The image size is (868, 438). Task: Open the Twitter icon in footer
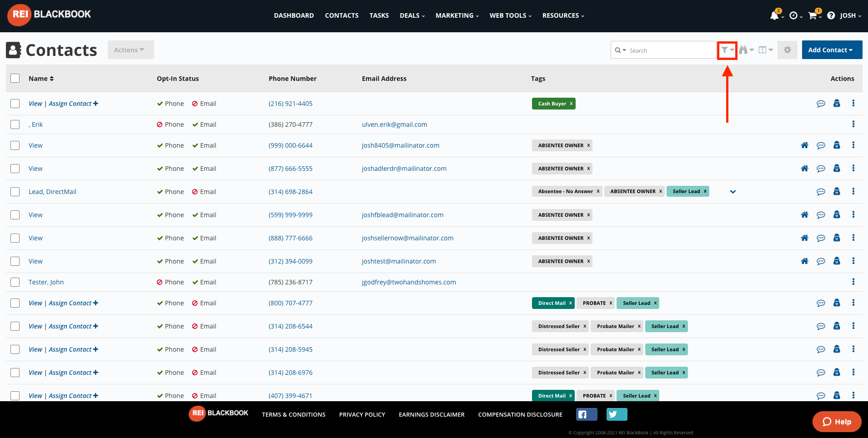pyautogui.click(x=617, y=414)
